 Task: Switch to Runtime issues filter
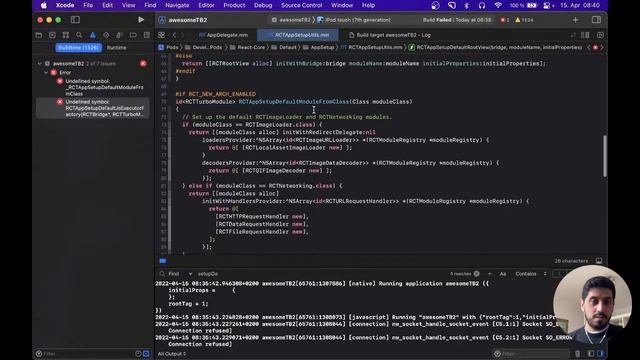[117, 48]
